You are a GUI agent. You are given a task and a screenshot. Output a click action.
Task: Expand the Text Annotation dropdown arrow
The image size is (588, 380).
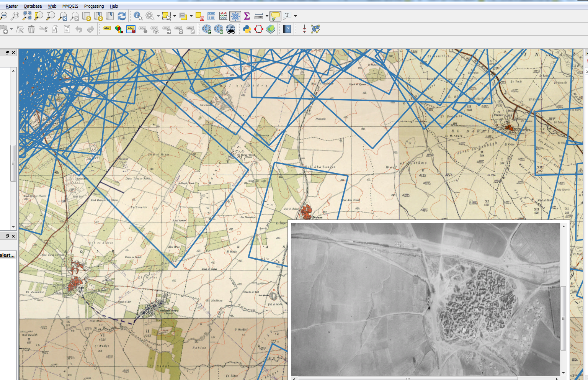[295, 16]
